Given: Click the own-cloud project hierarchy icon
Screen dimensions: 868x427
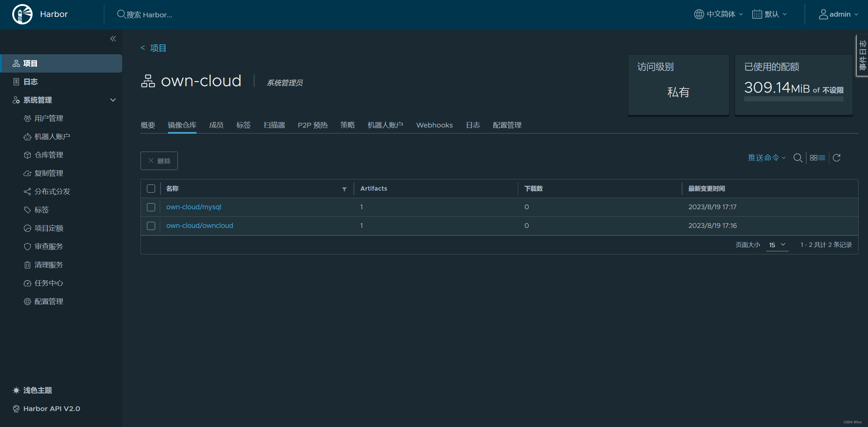Looking at the screenshot, I should tap(148, 81).
